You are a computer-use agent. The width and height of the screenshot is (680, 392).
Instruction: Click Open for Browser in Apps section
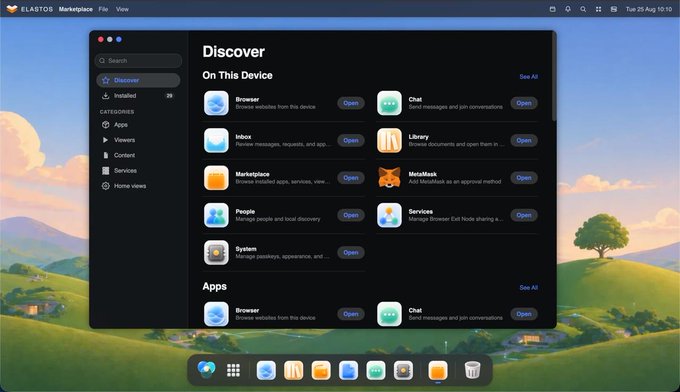pos(351,314)
